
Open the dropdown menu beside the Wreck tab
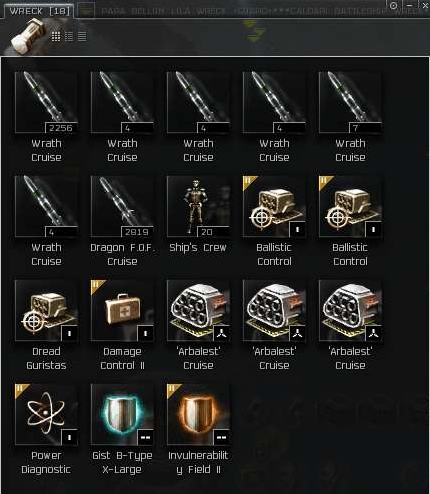(x=86, y=10)
